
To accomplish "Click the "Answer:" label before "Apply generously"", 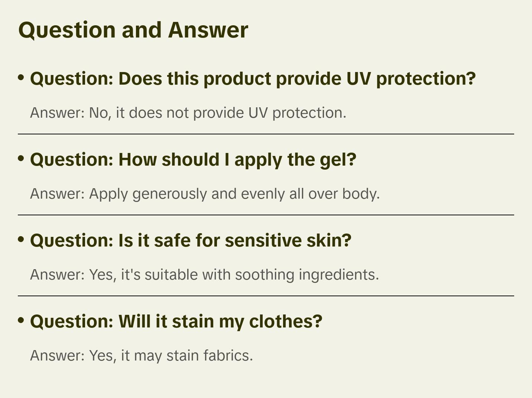I will (x=58, y=194).
